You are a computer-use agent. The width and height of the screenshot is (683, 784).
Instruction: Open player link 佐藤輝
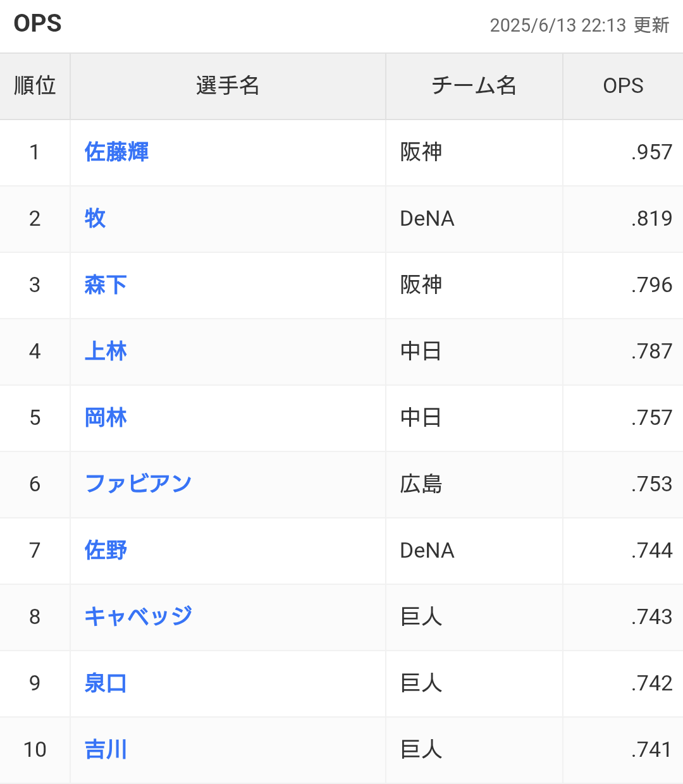[x=116, y=152]
